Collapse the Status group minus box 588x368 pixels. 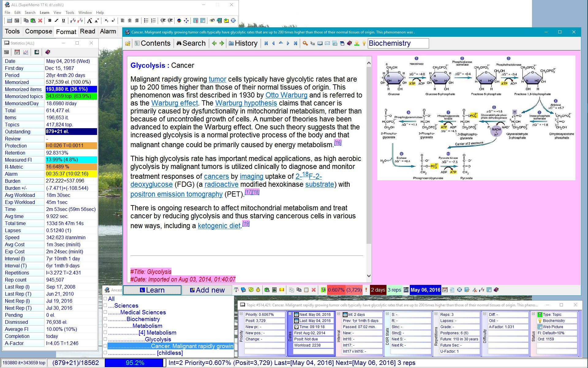pyautogui.click(x=533, y=314)
